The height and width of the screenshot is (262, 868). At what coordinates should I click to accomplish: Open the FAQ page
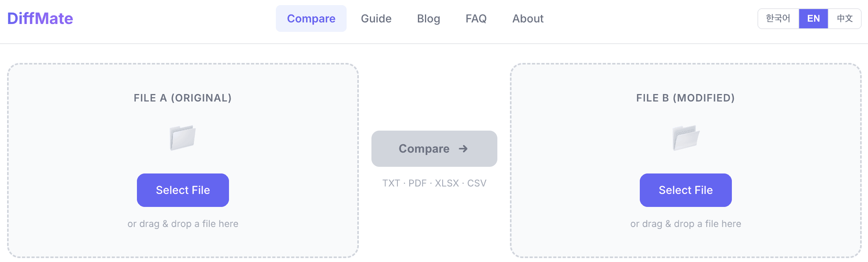(476, 18)
